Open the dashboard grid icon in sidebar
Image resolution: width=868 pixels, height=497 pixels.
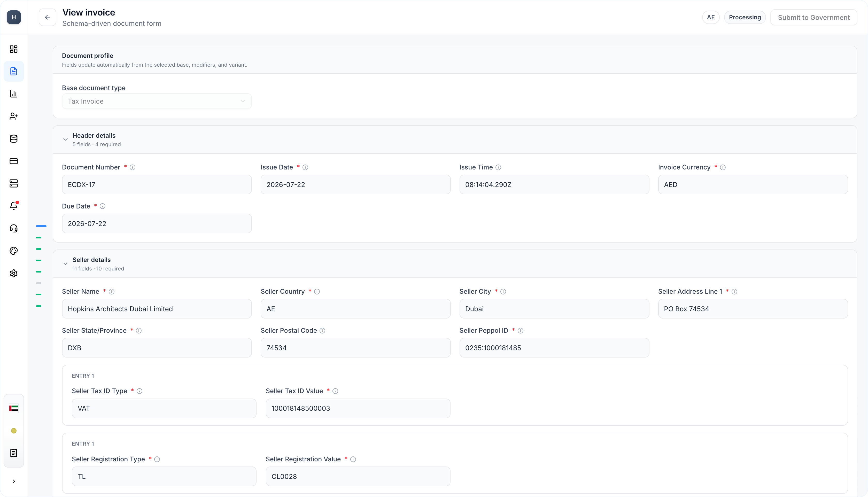14,49
